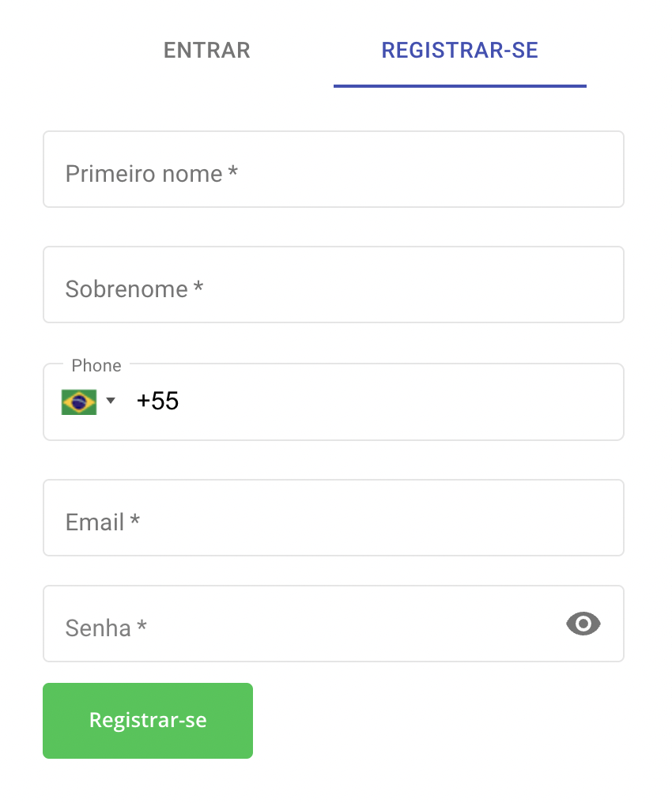
Task: Toggle password visibility eye icon
Action: (x=583, y=624)
